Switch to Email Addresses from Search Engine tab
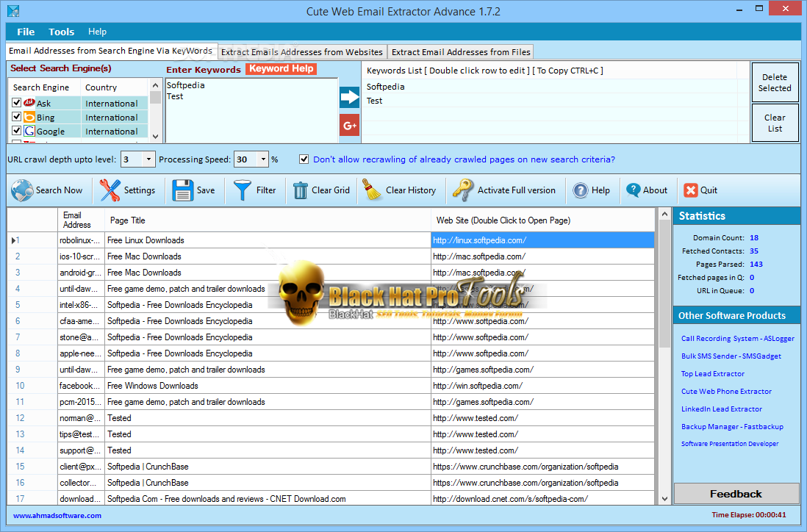The height and width of the screenshot is (532, 807). coord(111,51)
